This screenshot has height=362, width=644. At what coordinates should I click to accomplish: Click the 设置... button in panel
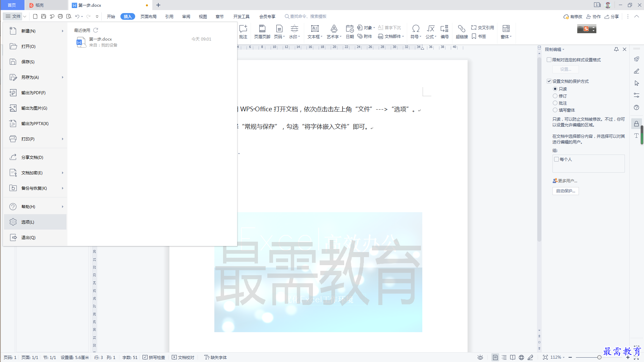[x=566, y=69]
